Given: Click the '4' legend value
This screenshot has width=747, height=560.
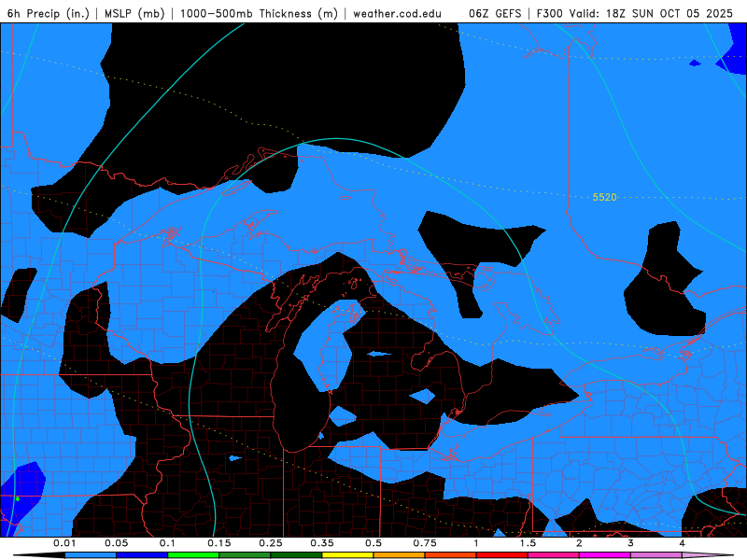Looking at the screenshot, I should point(683,543).
